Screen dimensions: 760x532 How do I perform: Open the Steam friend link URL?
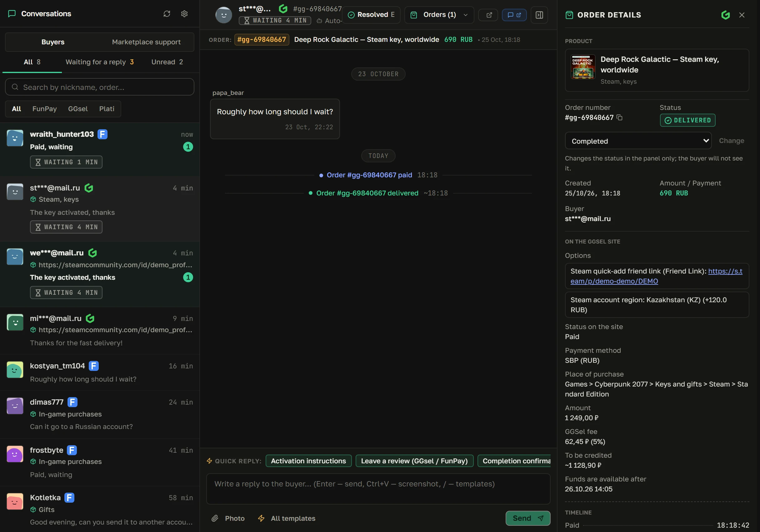656,276
